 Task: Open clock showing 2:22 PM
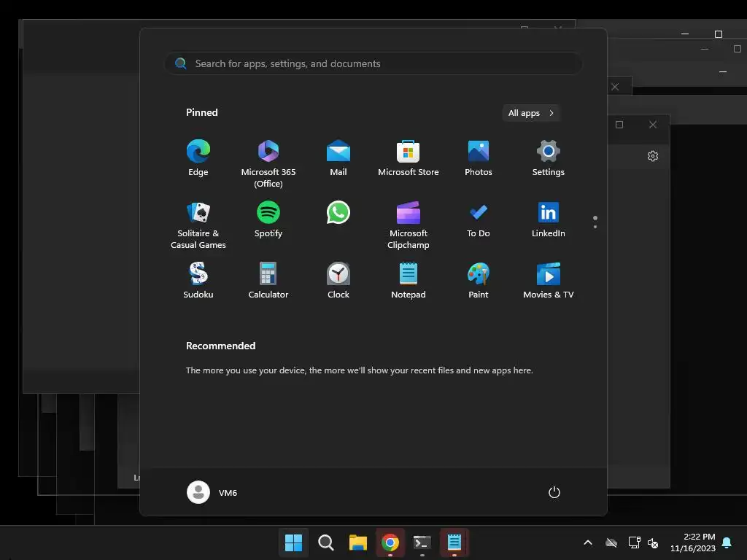coord(693,542)
